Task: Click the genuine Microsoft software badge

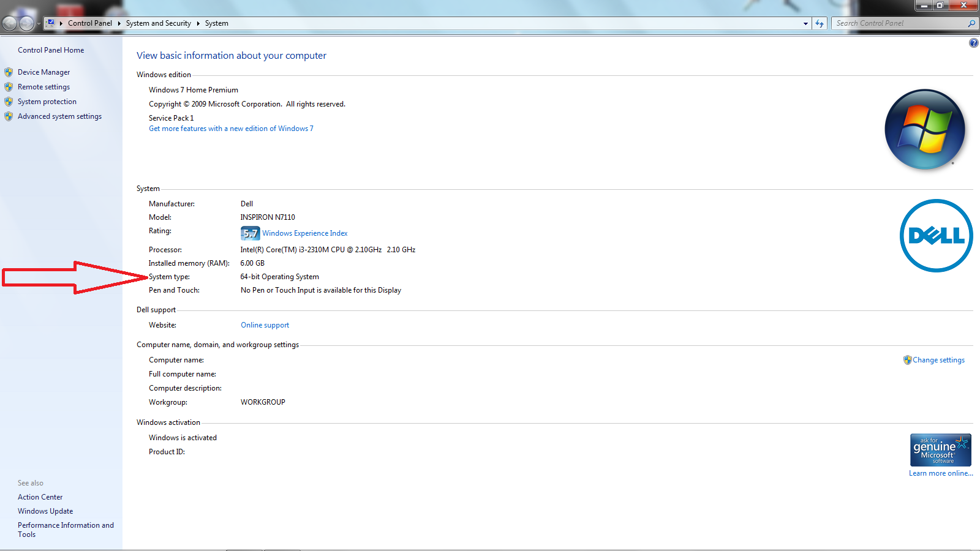Action: 941,450
